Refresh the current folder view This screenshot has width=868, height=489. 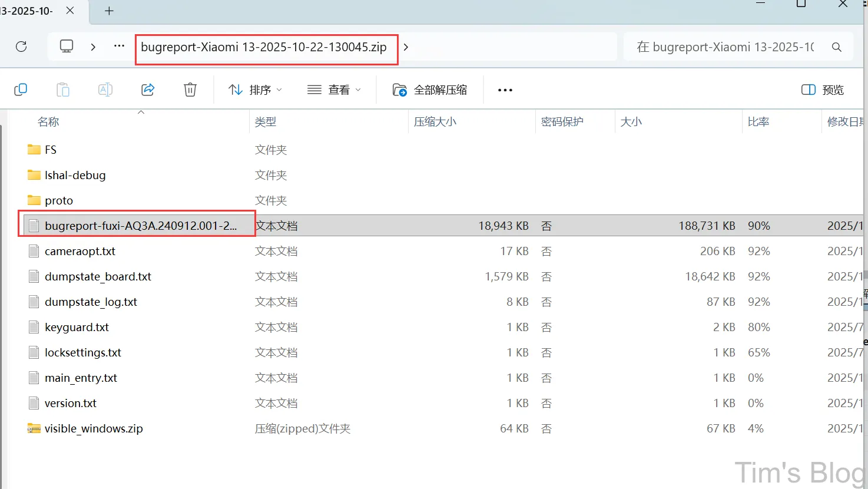pyautogui.click(x=22, y=47)
